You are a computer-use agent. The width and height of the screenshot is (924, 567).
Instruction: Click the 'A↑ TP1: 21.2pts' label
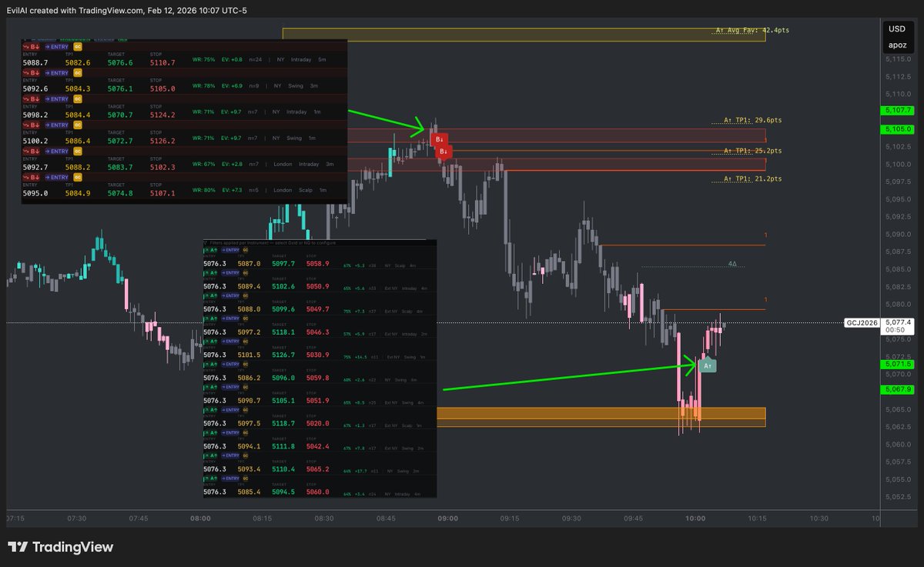(753, 179)
